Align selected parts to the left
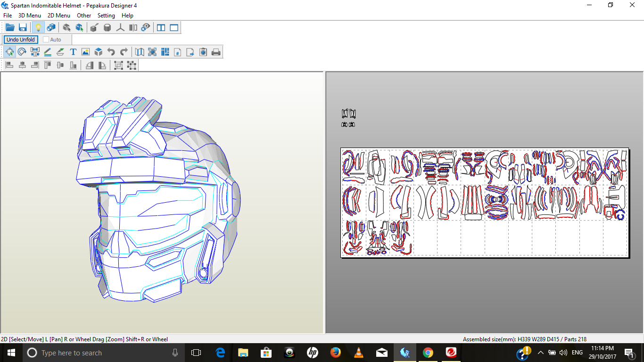Image resolution: width=644 pixels, height=362 pixels. pos(9,65)
